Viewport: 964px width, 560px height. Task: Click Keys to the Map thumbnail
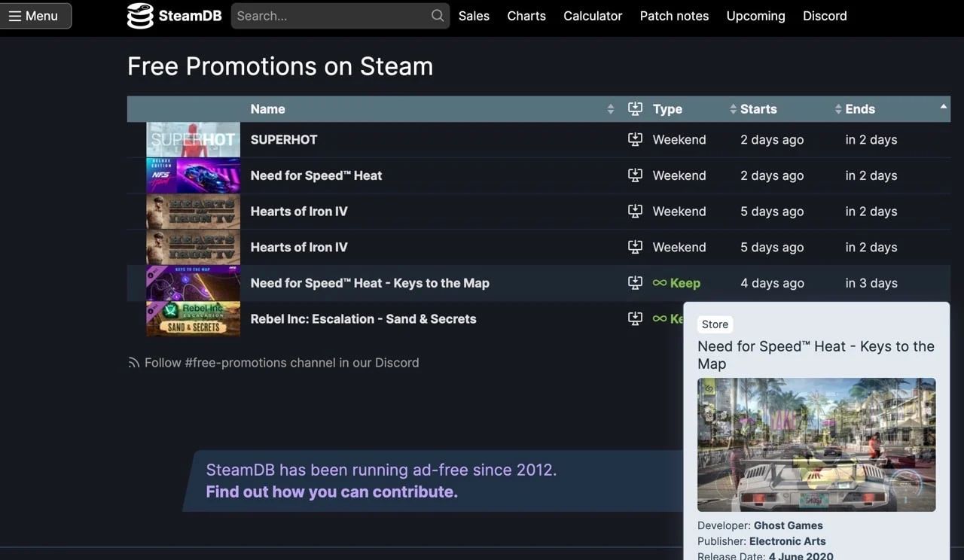point(193,283)
